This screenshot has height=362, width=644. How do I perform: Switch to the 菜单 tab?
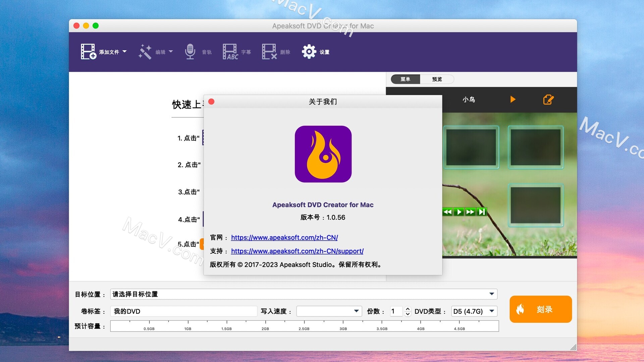click(405, 79)
